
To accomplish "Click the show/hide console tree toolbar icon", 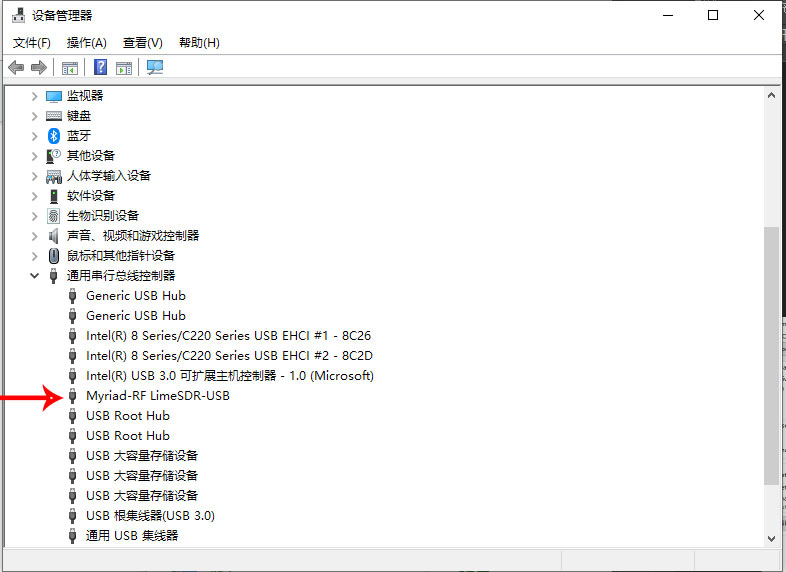I will pyautogui.click(x=70, y=68).
